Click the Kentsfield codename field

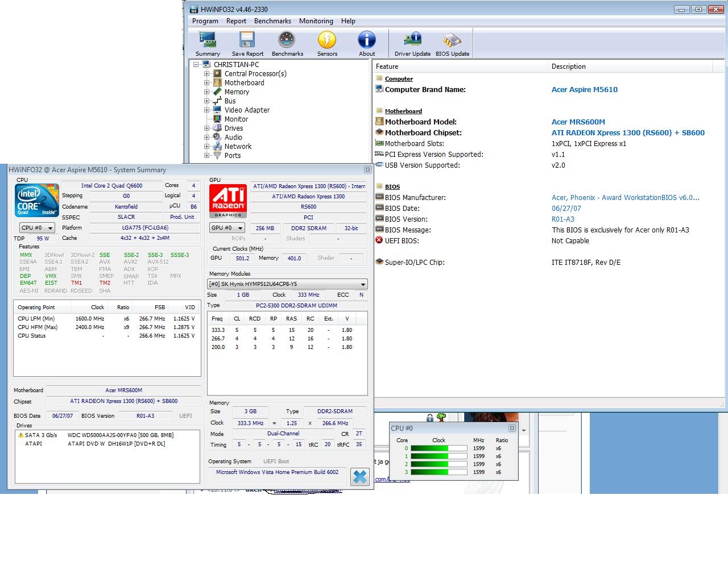coord(126,207)
